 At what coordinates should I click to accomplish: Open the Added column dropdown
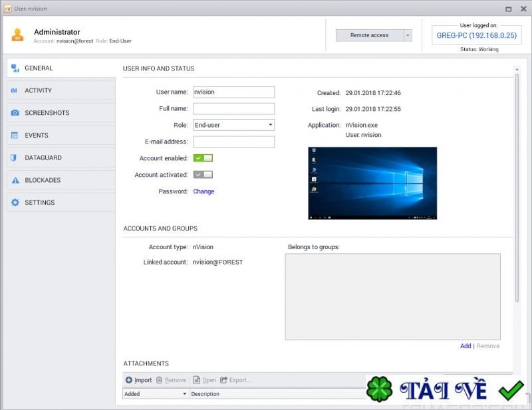184,394
